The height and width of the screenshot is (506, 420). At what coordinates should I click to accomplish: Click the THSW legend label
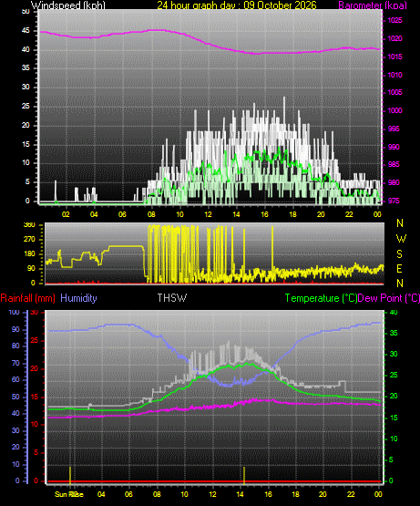pos(172,298)
